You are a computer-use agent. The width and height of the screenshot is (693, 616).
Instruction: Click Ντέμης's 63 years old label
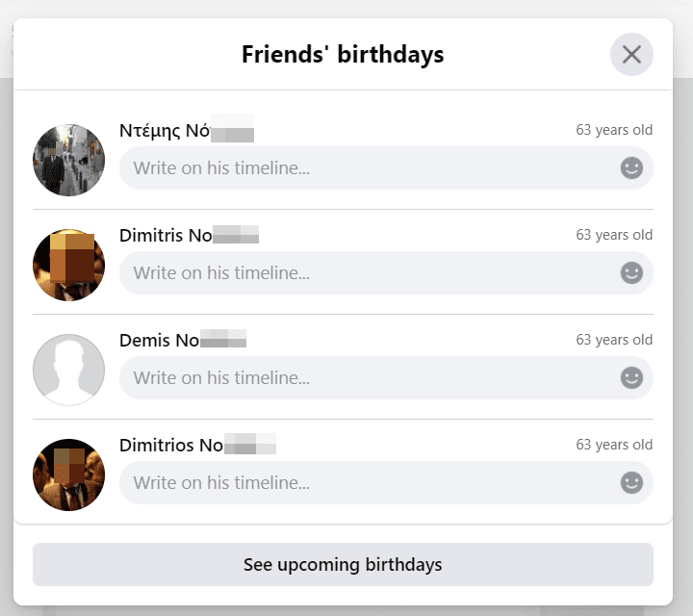[x=614, y=130]
